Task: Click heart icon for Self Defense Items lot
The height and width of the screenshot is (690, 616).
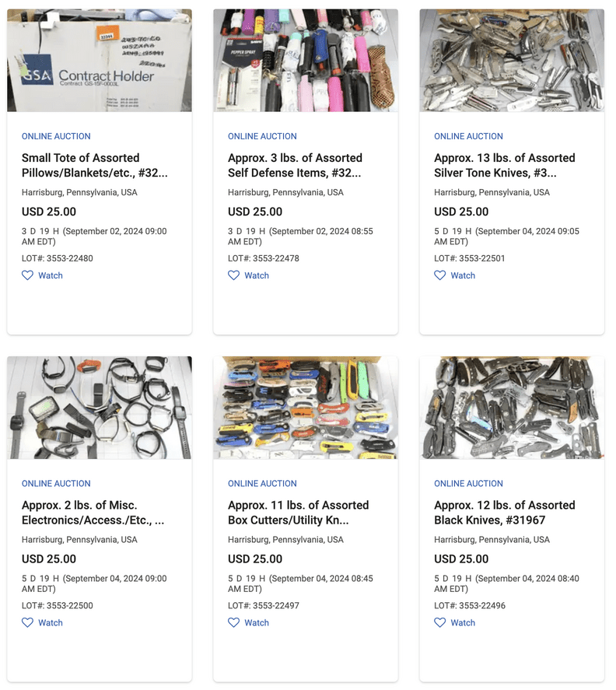Action: (x=233, y=275)
